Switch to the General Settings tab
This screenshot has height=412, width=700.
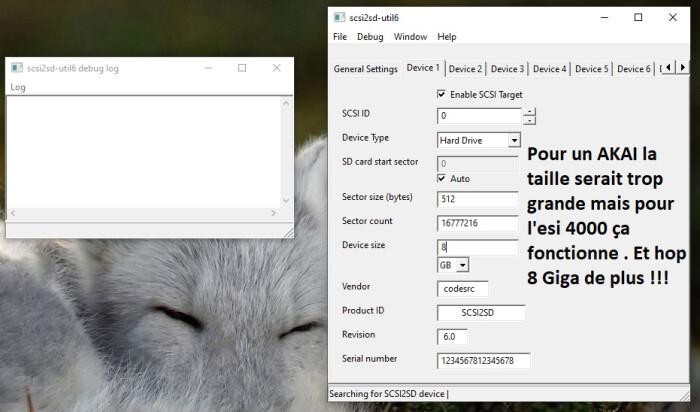pyautogui.click(x=365, y=69)
